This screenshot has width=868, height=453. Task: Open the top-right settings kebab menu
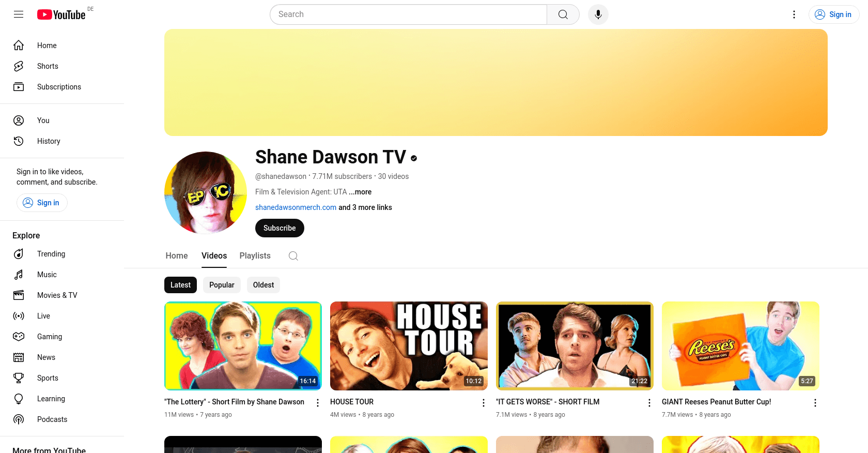point(794,14)
